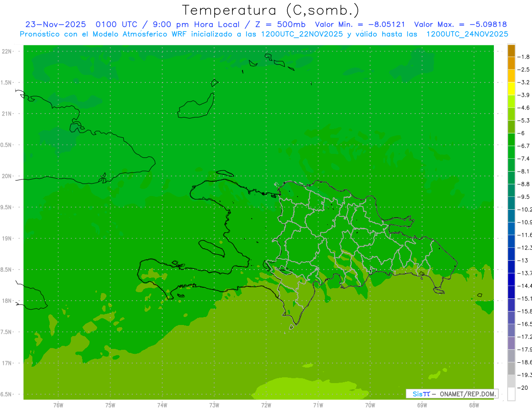
Task: Pick the lime swatch between -3.9 and -4.6
Action: pyautogui.click(x=511, y=102)
